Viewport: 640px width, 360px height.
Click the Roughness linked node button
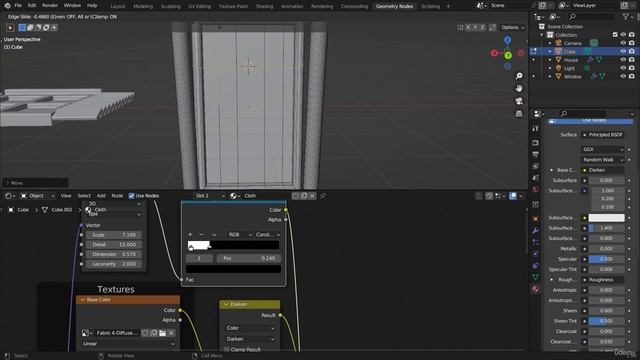603,280
